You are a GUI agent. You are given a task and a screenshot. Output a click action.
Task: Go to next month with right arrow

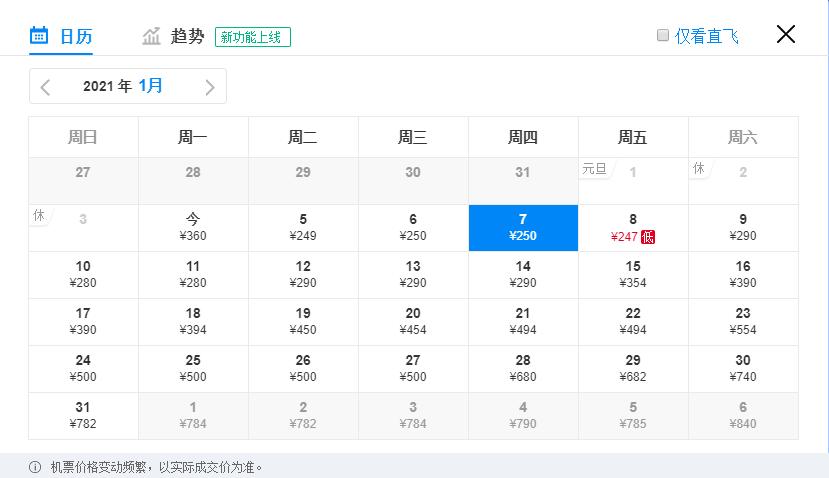coord(210,87)
